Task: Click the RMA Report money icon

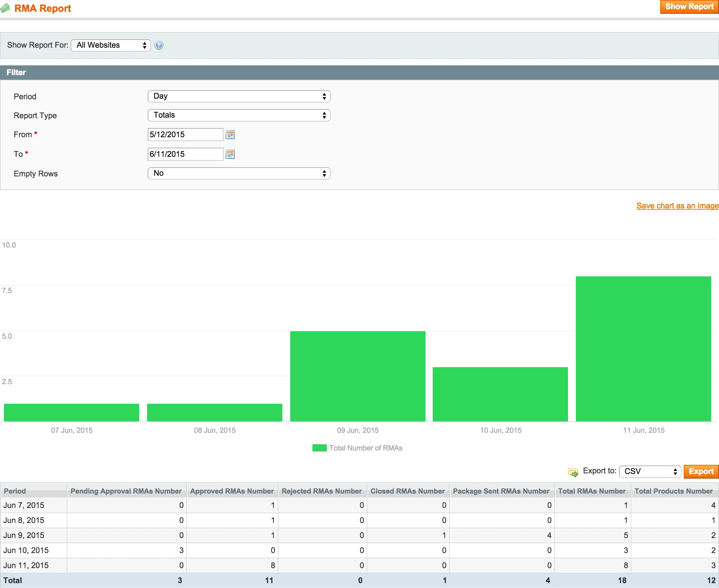Action: click(6, 8)
